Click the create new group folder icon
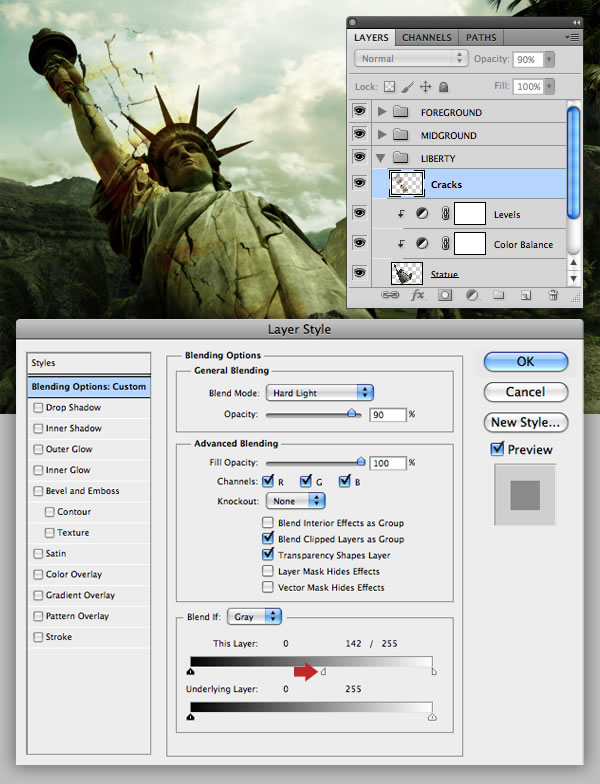The width and height of the screenshot is (600, 784). (498, 294)
